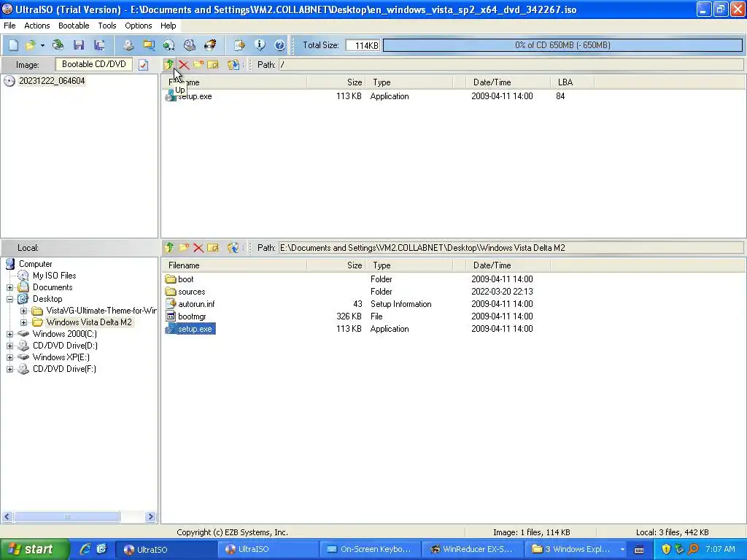Screen dimensions: 747x560
Task: Select autorun.inf in the local list
Action: [x=196, y=304]
